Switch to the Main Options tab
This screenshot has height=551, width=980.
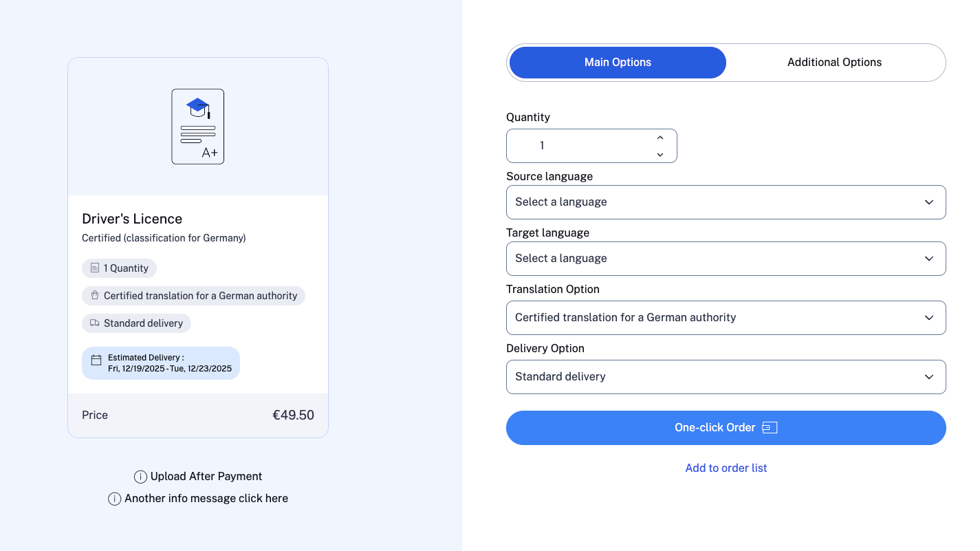click(618, 63)
